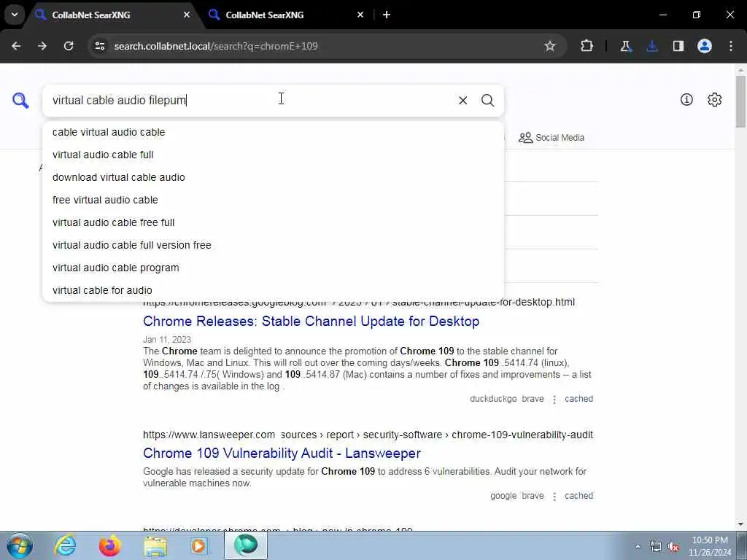This screenshot has height=560, width=747.
Task: Open preferences gear icon
Action: point(715,99)
